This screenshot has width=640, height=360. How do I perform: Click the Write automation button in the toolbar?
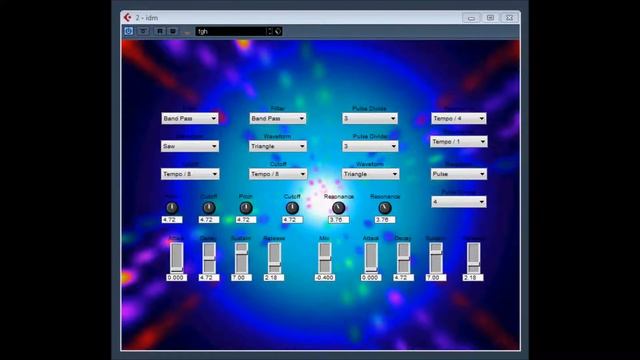point(173,31)
